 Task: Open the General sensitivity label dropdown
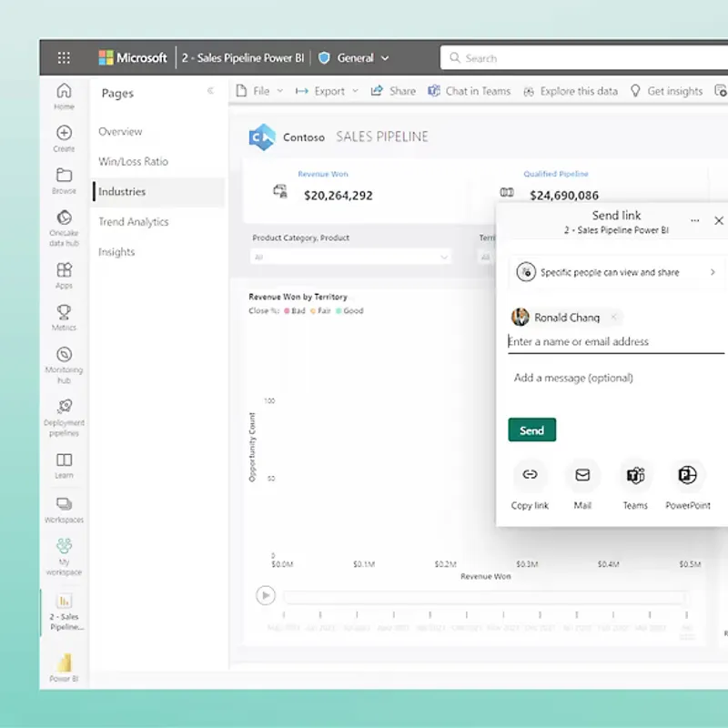(354, 58)
